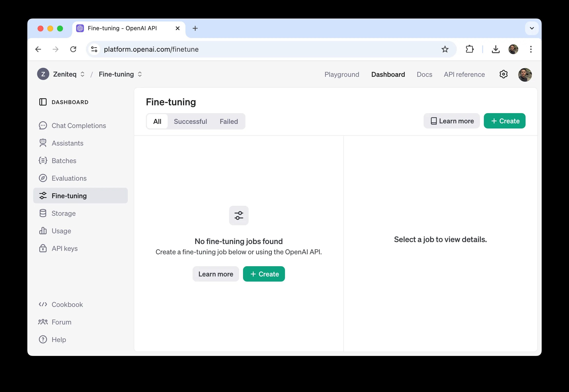Open the Assistants robot icon

(43, 143)
